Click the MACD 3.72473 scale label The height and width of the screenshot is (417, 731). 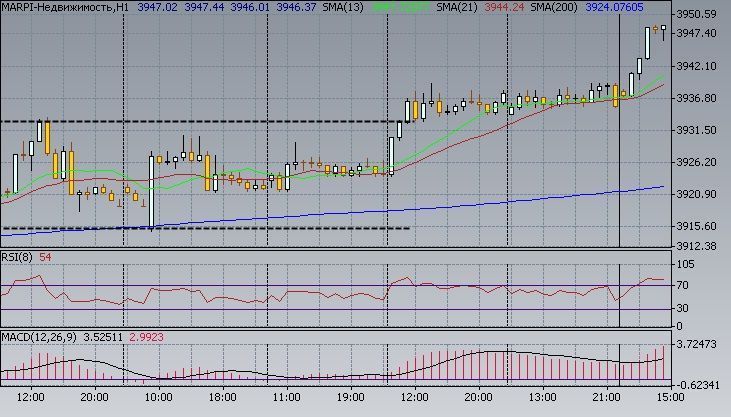pyautogui.click(x=697, y=344)
